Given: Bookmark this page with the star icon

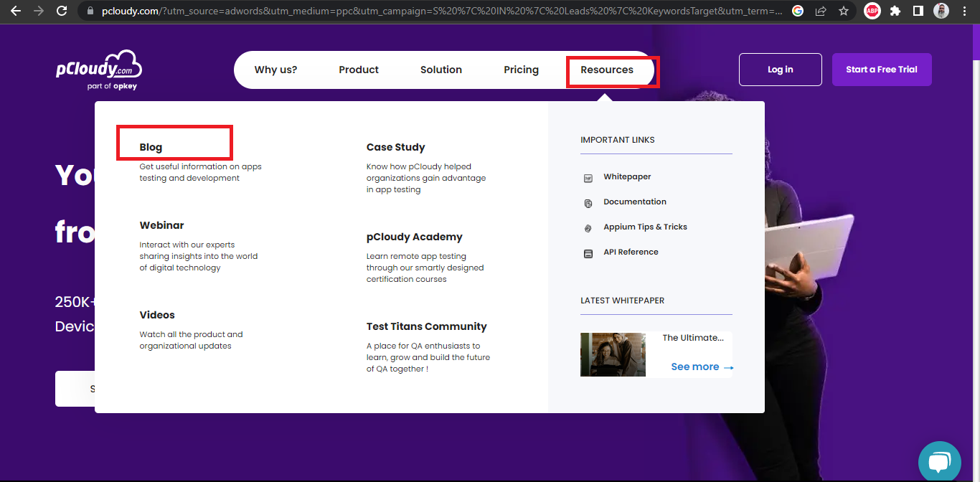Looking at the screenshot, I should tap(844, 11).
